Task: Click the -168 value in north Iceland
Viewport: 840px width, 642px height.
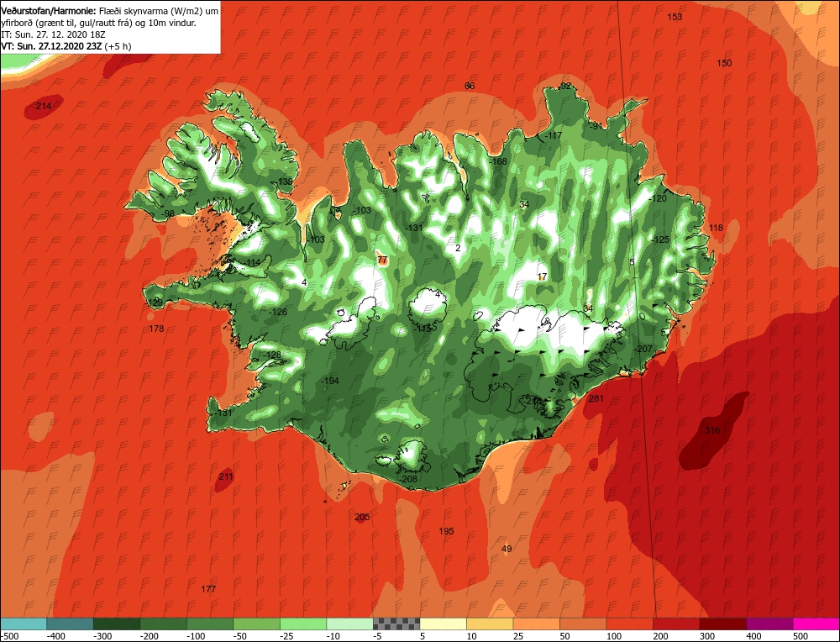Action: [498, 161]
